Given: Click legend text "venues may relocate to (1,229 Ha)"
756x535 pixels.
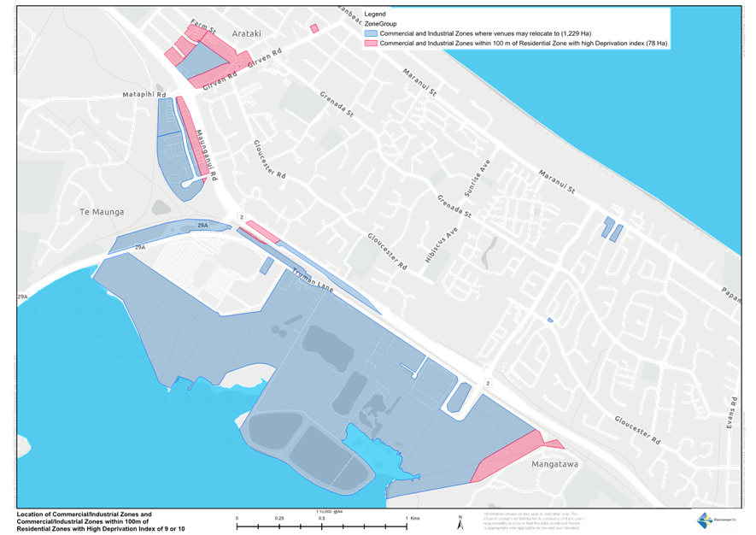Looking at the screenshot, I should point(541,34).
